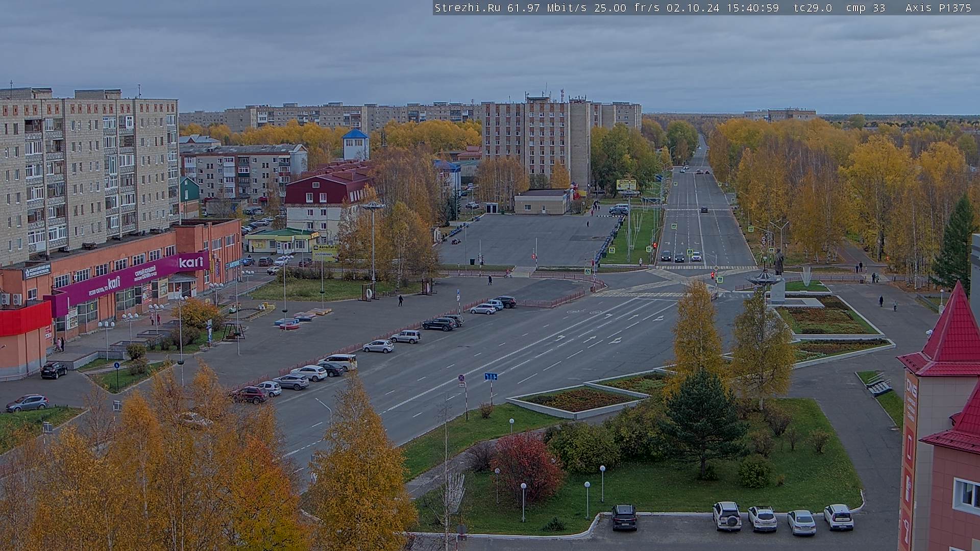The width and height of the screenshot is (980, 551).
Task: Click the 25.00 fr/s frame rate
Action: (626, 8)
